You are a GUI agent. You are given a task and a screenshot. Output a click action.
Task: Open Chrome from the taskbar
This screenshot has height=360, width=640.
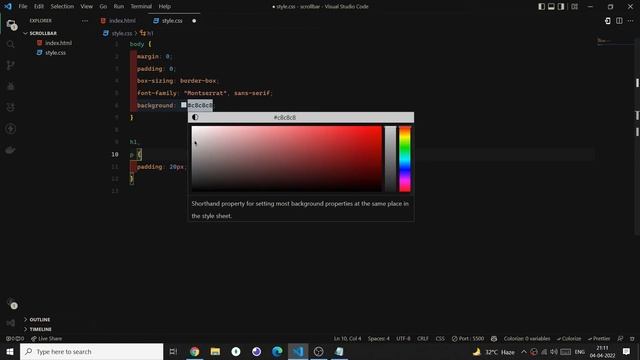[x=195, y=351]
